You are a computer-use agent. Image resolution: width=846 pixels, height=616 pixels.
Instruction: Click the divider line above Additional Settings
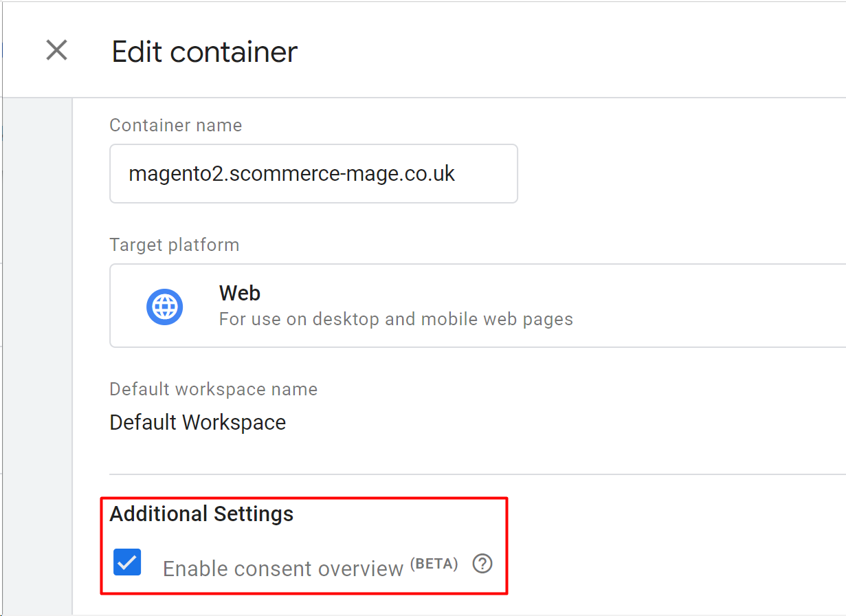point(474,474)
